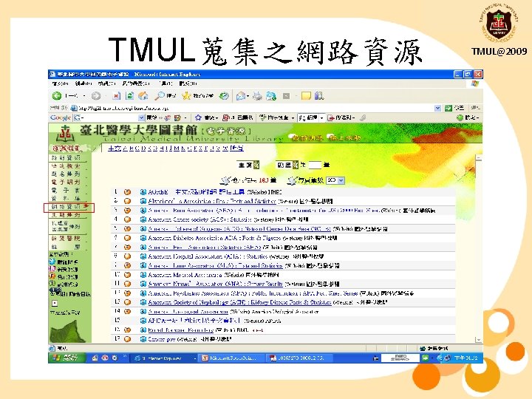Open the Cancer.gov link in the list

click(x=162, y=339)
